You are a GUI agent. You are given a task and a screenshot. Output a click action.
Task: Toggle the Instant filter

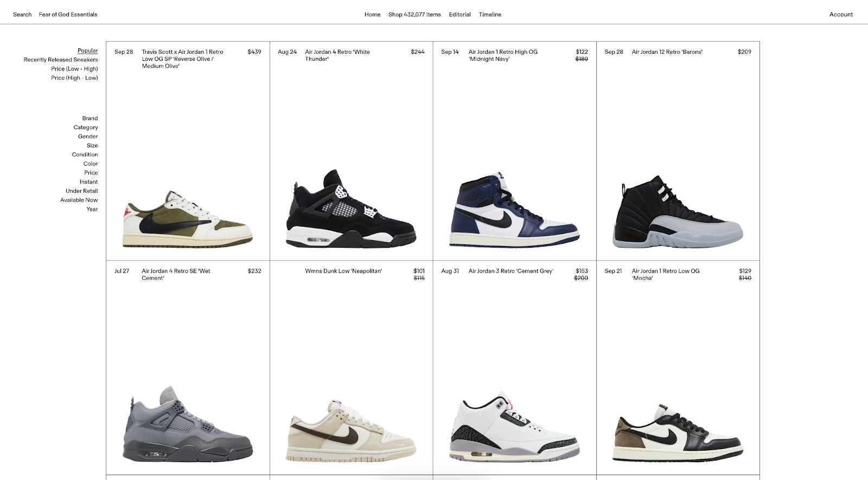click(88, 182)
